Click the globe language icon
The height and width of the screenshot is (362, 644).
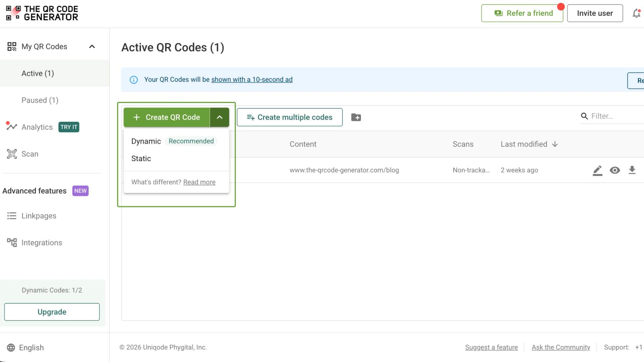11,348
